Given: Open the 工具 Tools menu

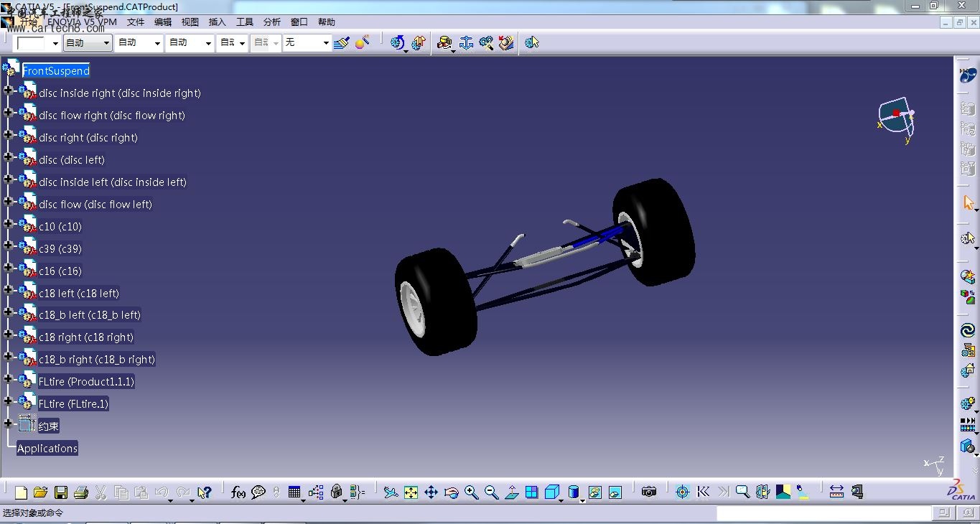Looking at the screenshot, I should pyautogui.click(x=245, y=22).
